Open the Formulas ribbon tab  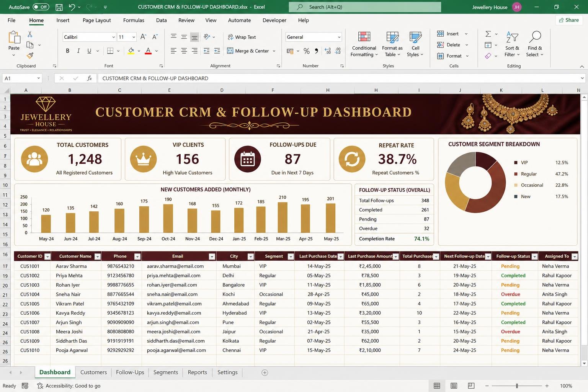134,20
